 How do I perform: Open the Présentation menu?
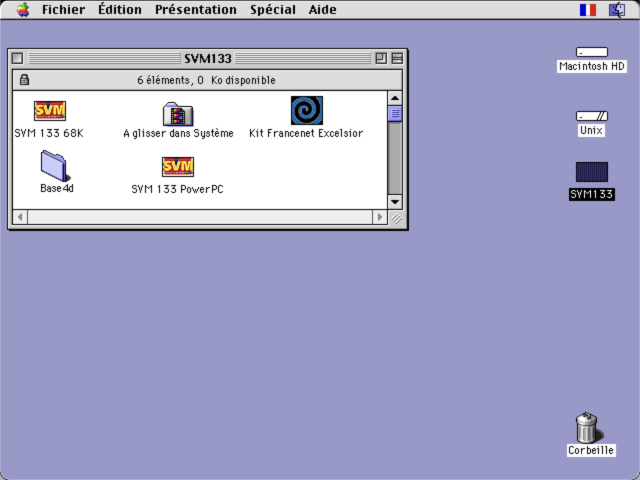pos(196,9)
